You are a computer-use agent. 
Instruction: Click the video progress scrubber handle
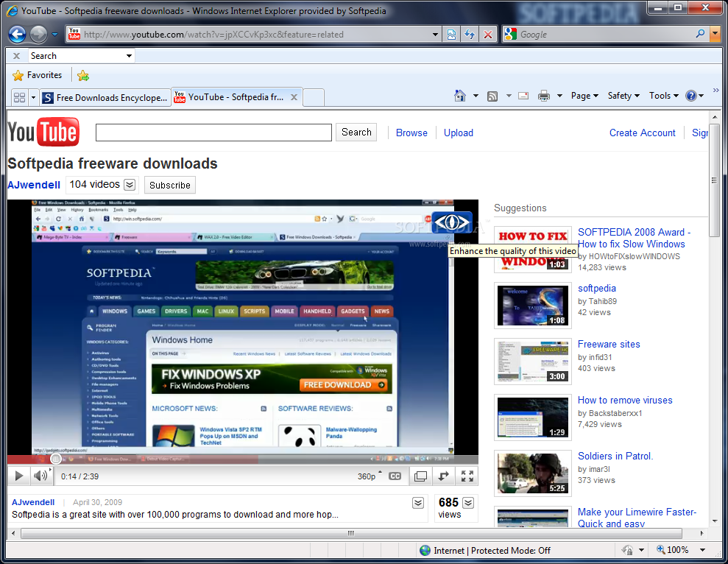coord(56,459)
